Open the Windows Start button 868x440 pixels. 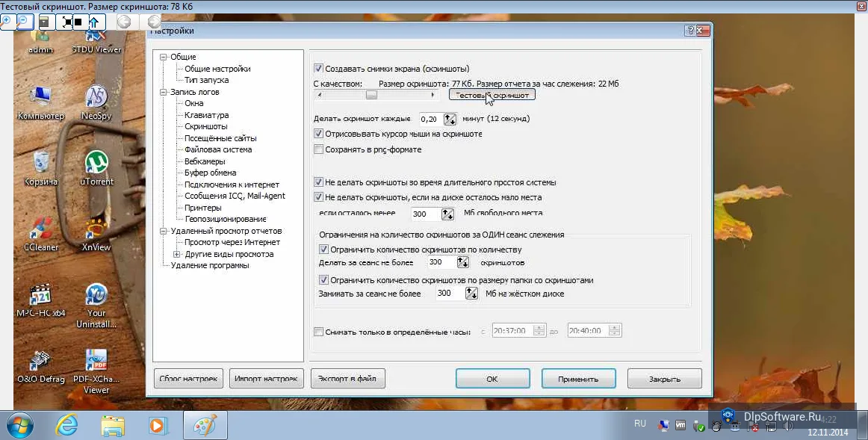coord(20,426)
